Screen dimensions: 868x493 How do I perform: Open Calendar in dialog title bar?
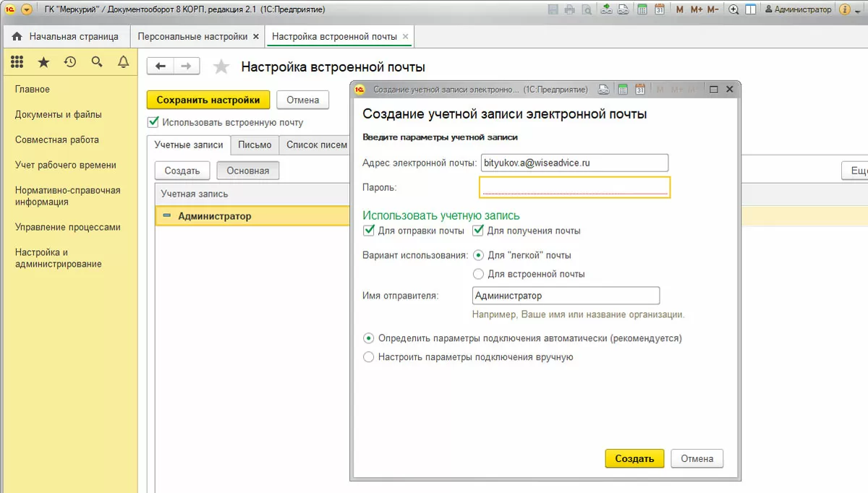click(x=639, y=90)
